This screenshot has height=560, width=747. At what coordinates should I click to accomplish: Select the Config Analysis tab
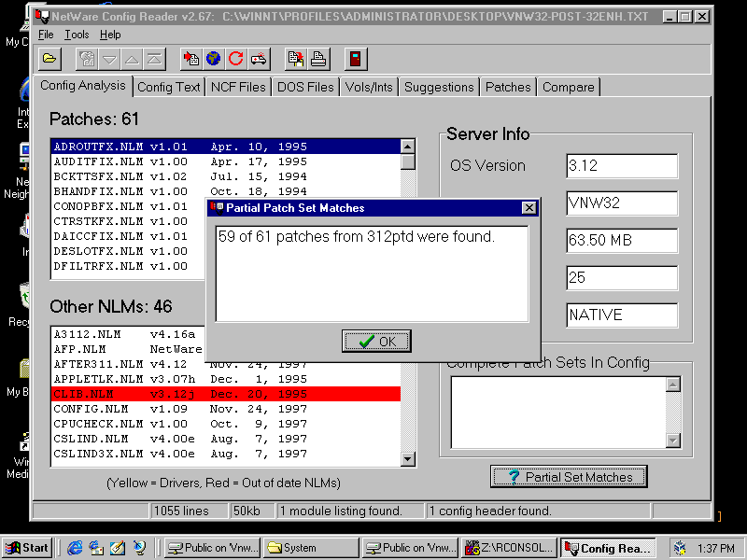point(83,86)
